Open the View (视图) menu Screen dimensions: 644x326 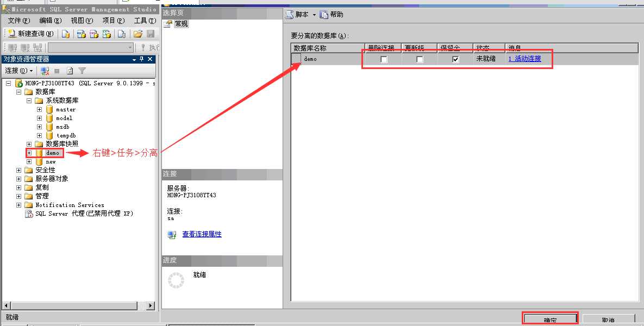pyautogui.click(x=82, y=21)
